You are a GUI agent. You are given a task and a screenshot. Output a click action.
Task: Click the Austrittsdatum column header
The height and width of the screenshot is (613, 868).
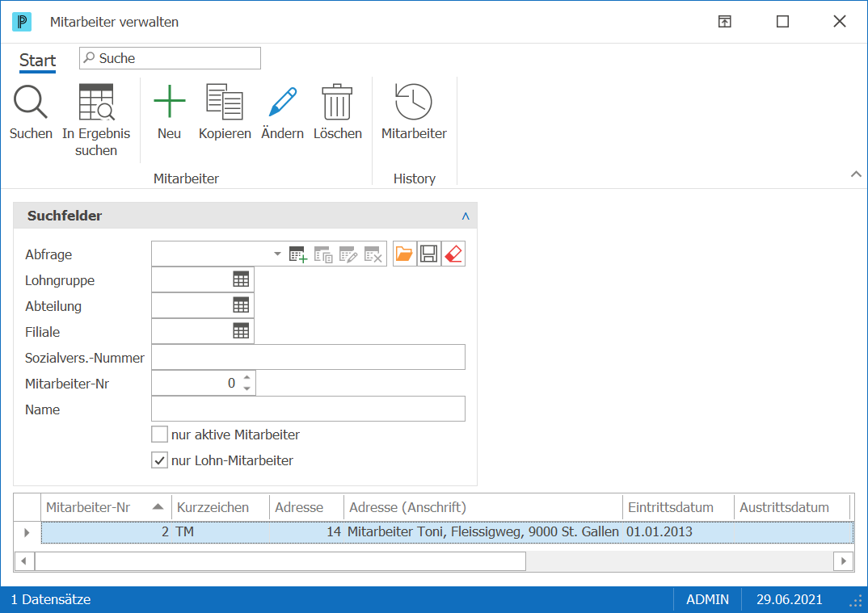791,507
